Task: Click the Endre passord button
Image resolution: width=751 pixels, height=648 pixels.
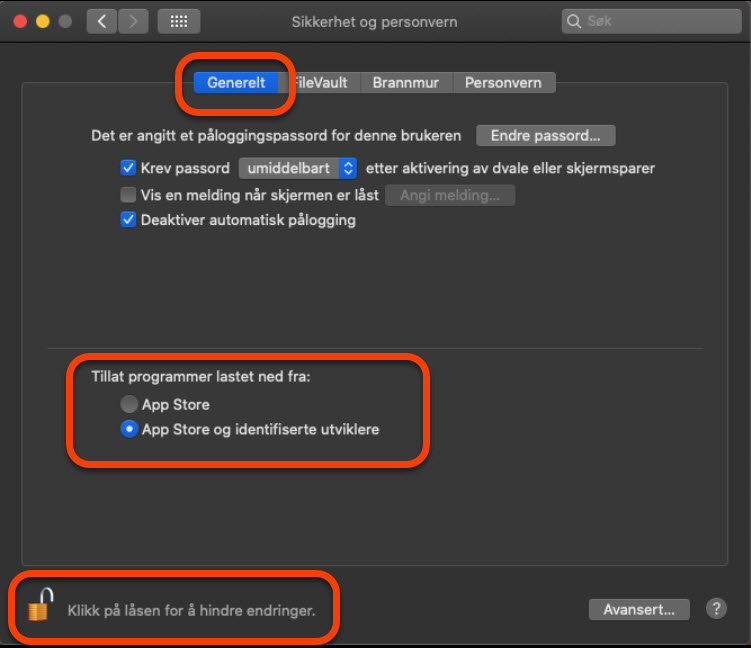Action: click(x=545, y=135)
